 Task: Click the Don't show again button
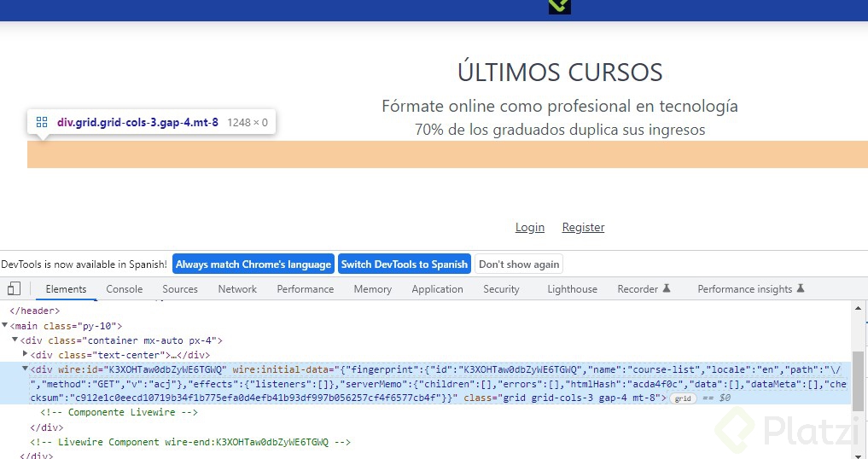click(519, 264)
